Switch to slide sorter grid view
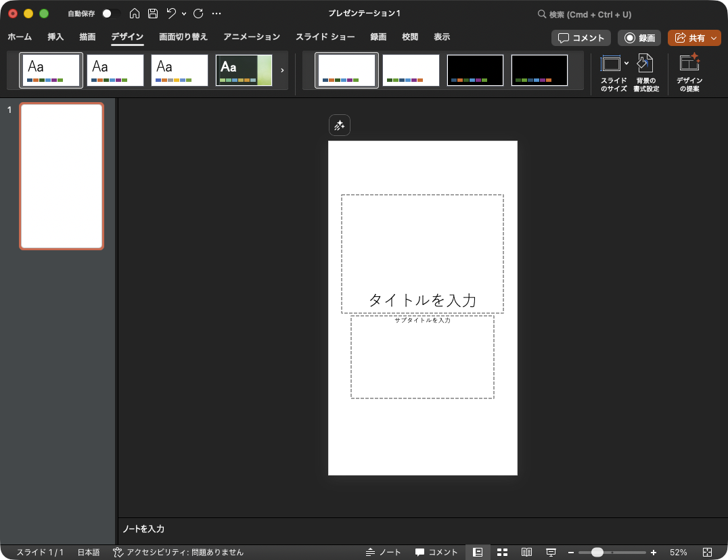 (502, 553)
